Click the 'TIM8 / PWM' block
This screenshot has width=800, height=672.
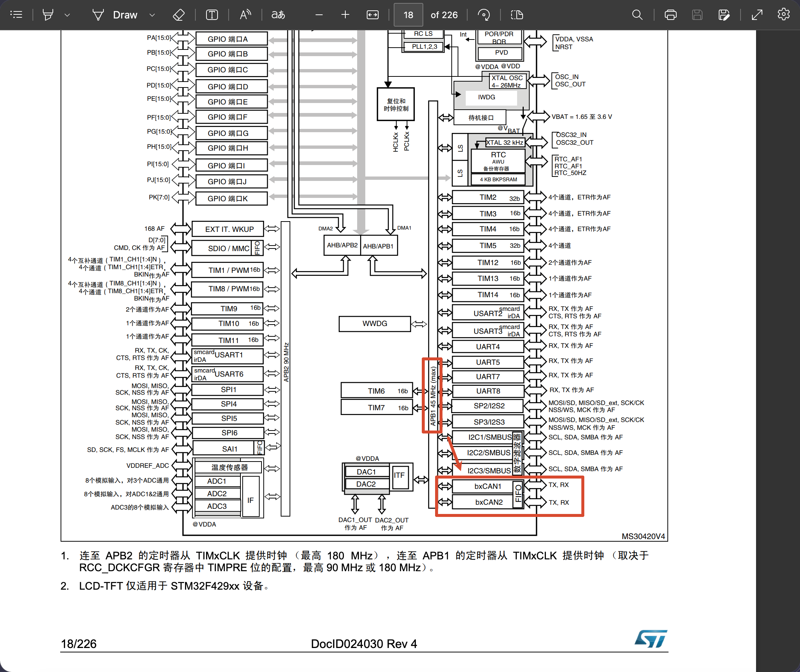228,289
